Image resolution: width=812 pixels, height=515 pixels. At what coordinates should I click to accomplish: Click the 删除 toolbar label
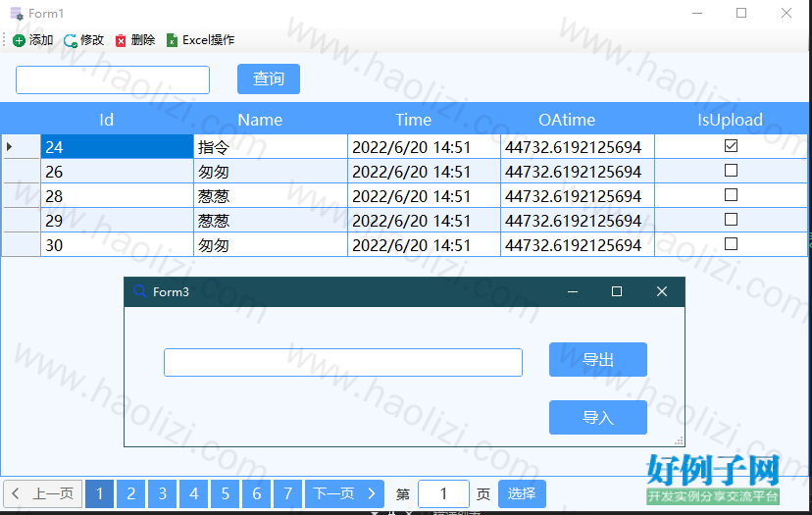click(x=143, y=40)
